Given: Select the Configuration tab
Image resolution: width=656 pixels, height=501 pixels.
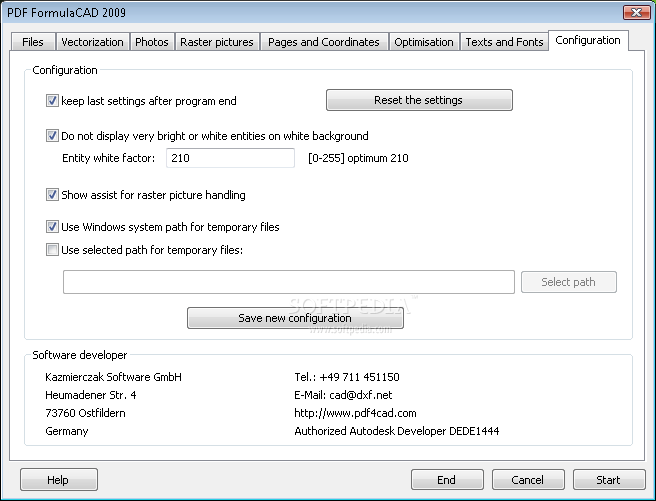Looking at the screenshot, I should pyautogui.click(x=588, y=40).
